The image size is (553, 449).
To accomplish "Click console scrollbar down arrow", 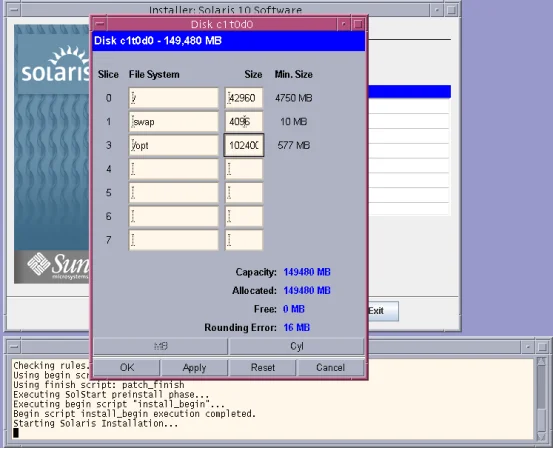I will pos(541,436).
